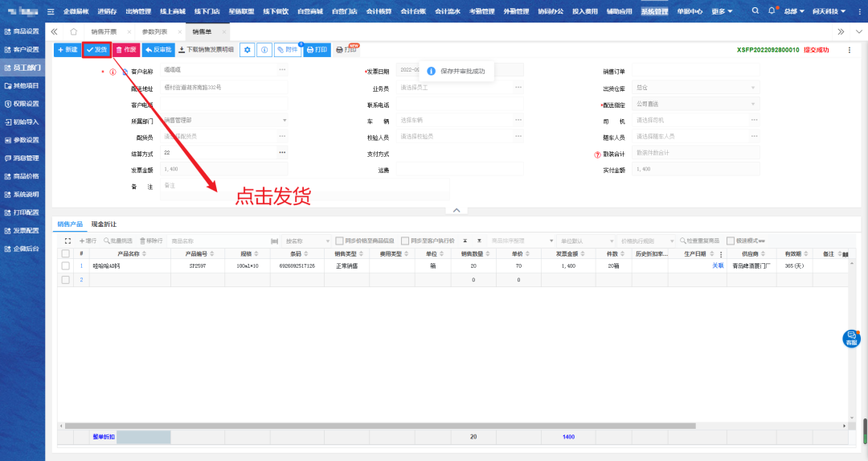This screenshot has height=461, width=868.
Task: Click the 备注 input field
Action: tap(305, 186)
